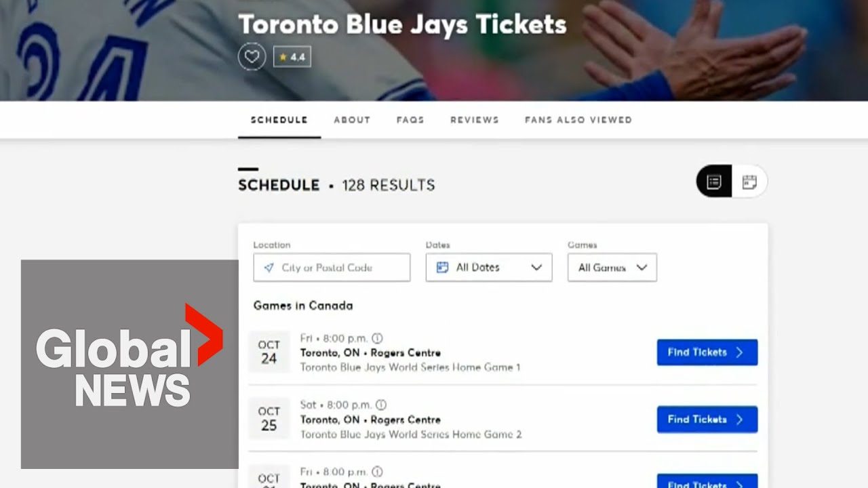This screenshot has width=868, height=488.
Task: Click the calendar icon in Dates
Action: click(x=442, y=268)
